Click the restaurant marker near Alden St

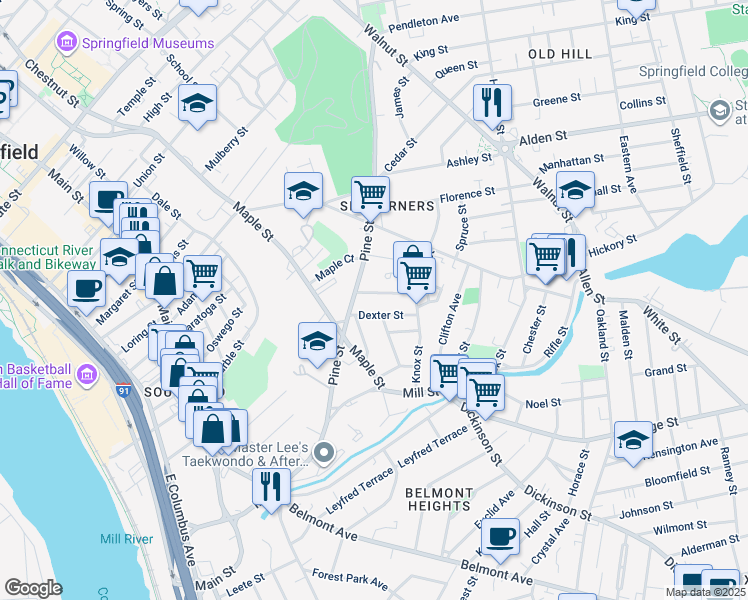click(492, 102)
